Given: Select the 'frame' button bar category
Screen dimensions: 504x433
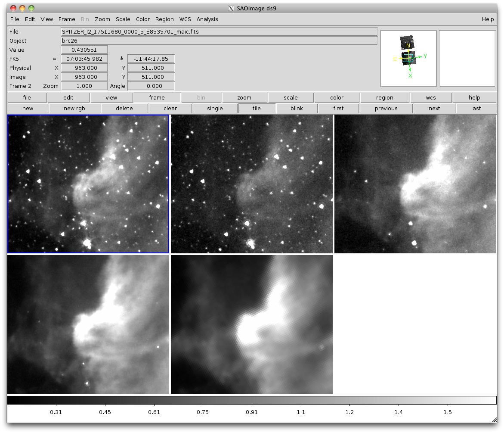Looking at the screenshot, I should coord(157,98).
